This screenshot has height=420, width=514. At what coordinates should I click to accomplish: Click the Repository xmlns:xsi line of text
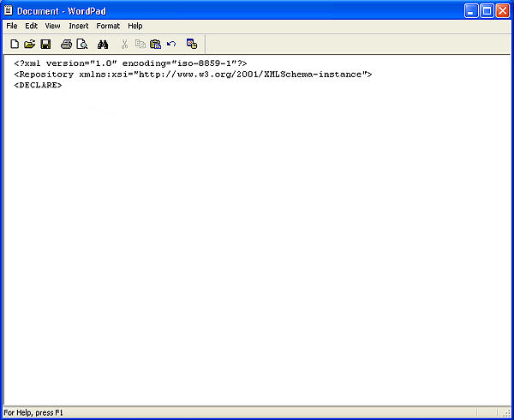[x=193, y=75]
